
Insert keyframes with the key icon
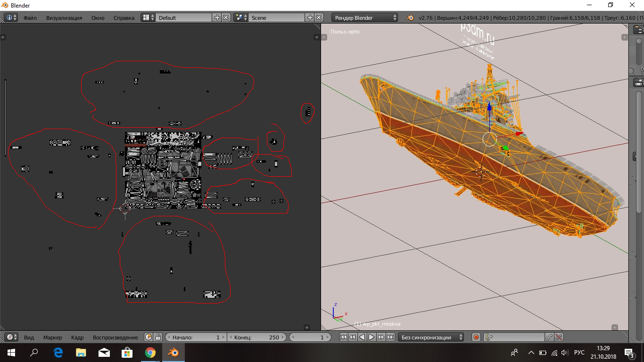[549, 337]
